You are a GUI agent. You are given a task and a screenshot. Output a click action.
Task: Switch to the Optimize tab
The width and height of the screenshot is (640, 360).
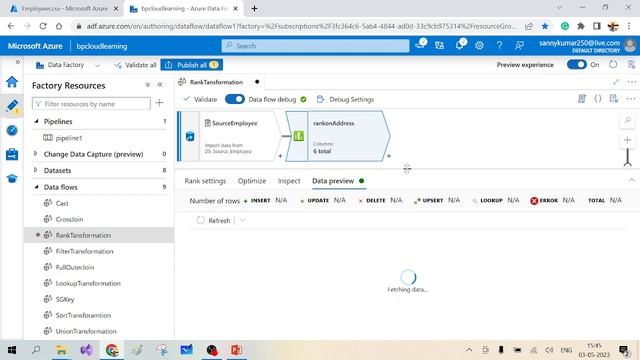[x=252, y=181]
